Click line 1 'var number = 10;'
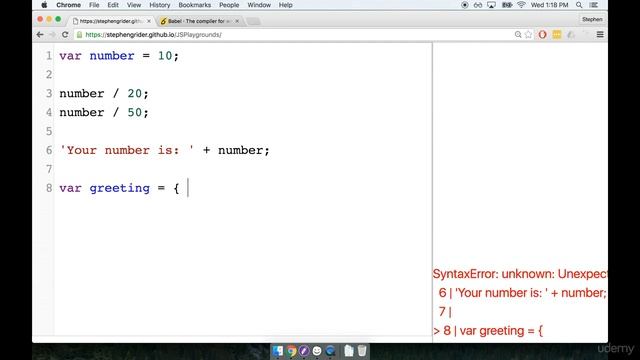 click(119, 56)
